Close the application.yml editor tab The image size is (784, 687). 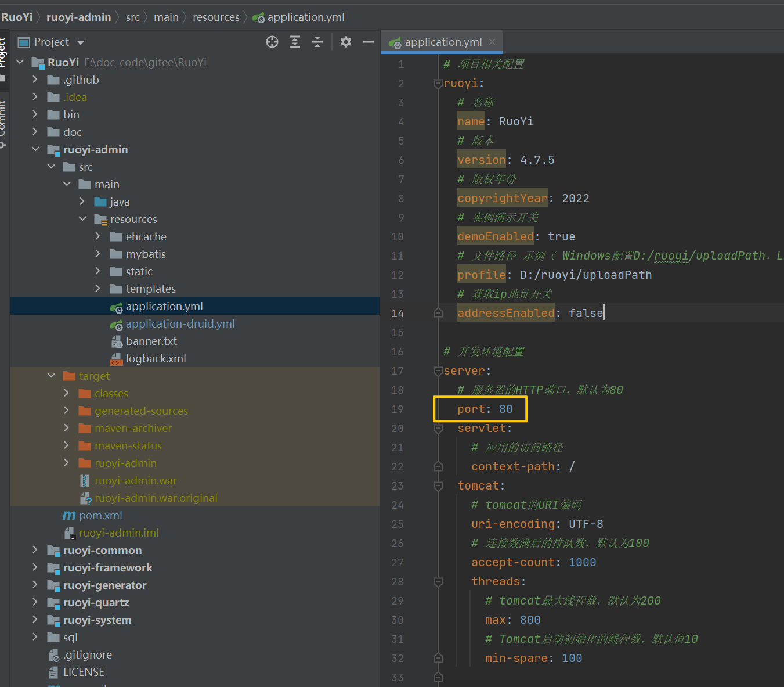coord(492,42)
